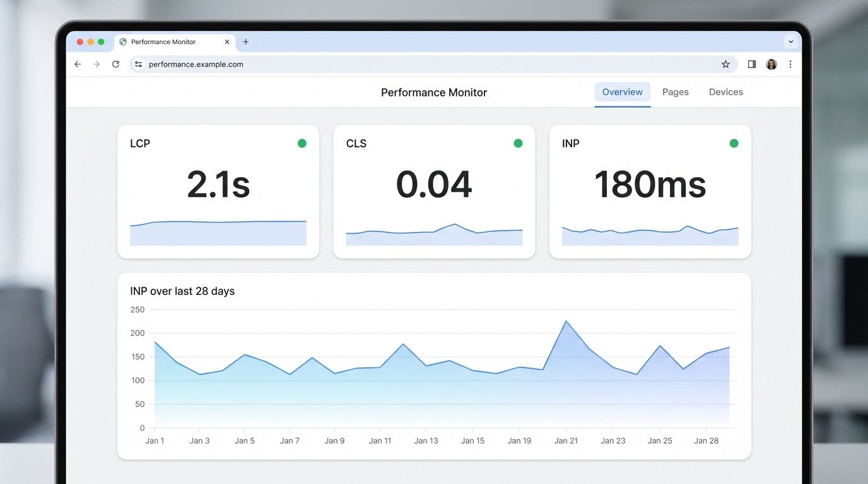Reload the current page

(115, 64)
